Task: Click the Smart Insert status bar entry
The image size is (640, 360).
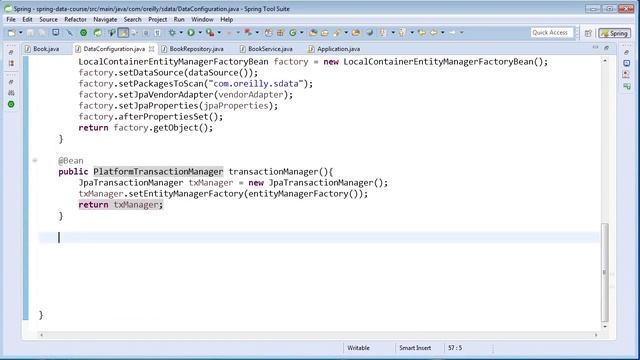Action: click(415, 348)
